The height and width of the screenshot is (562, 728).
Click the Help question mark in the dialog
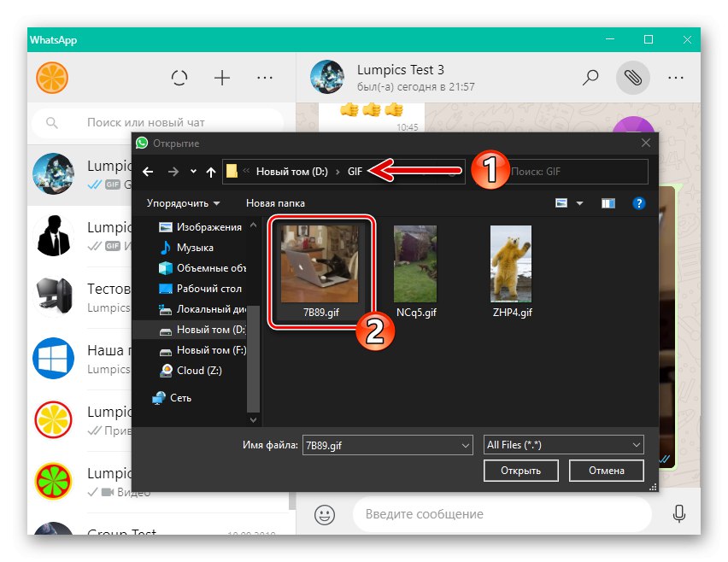click(x=637, y=202)
